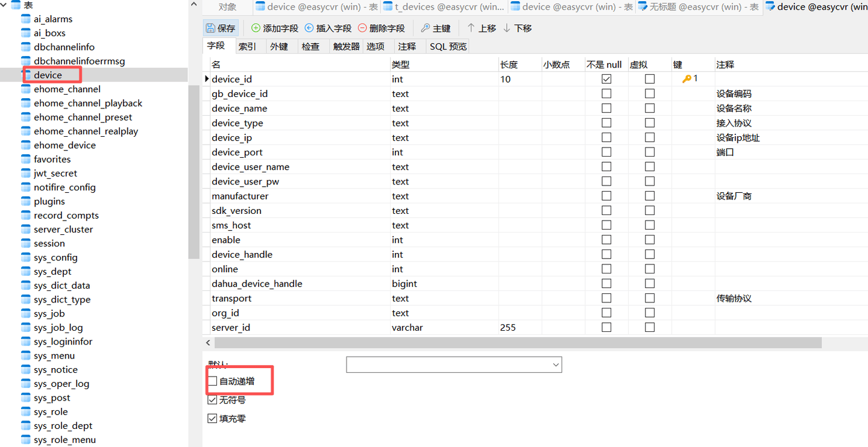Viewport: 868px width, 447px height.
Task: Click Insert Field (插入字段) icon
Action: pyautogui.click(x=309, y=28)
